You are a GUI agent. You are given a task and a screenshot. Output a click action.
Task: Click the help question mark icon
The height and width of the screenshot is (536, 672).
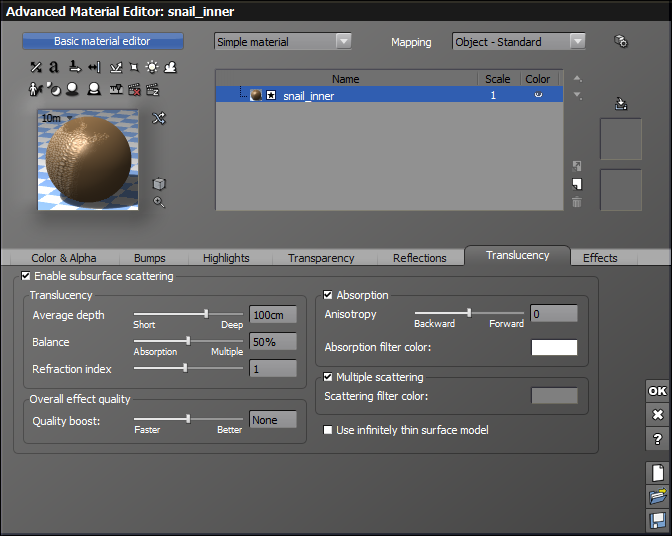(657, 439)
